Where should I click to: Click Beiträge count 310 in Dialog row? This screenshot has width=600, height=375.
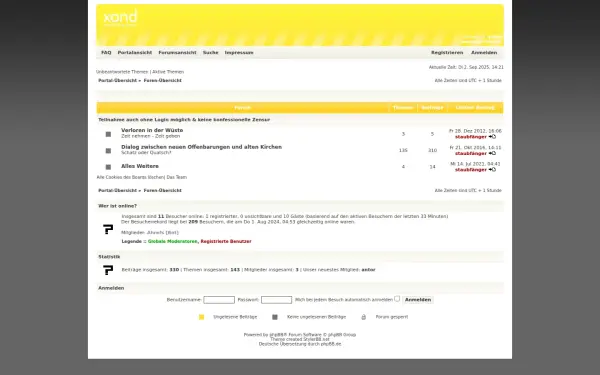coord(432,150)
